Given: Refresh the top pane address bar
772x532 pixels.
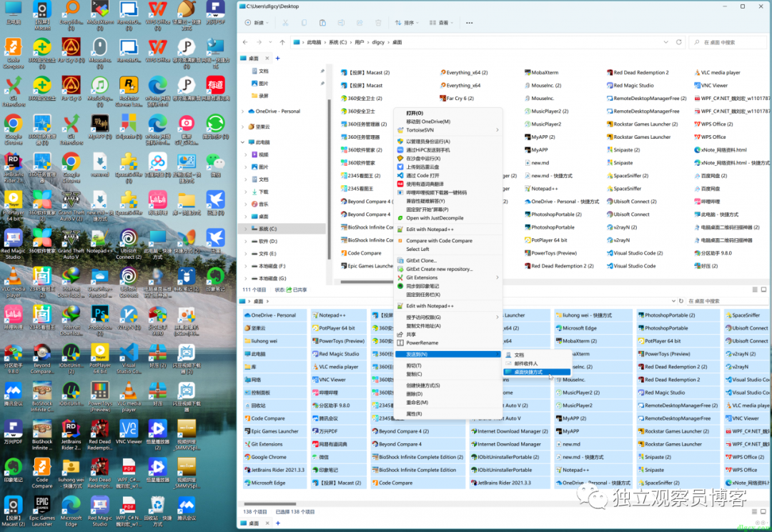Looking at the screenshot, I should [678, 42].
